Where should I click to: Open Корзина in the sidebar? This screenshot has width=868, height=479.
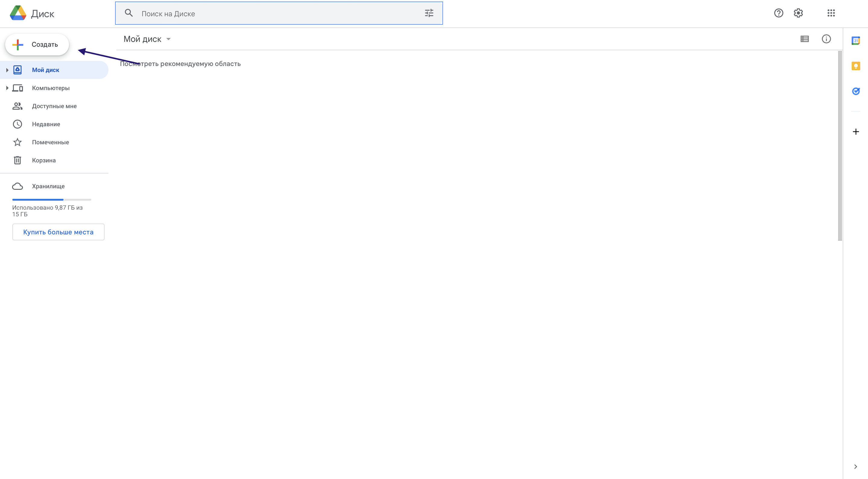pos(44,160)
